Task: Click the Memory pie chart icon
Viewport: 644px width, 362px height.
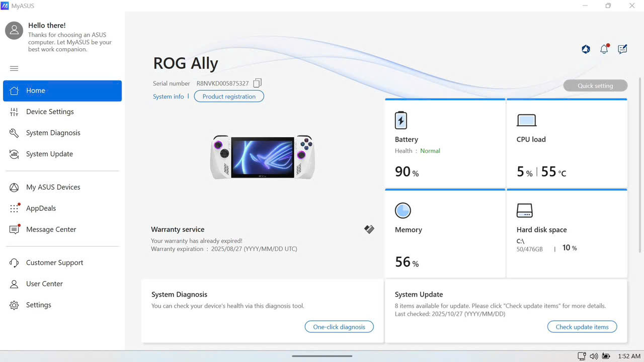Action: click(403, 210)
